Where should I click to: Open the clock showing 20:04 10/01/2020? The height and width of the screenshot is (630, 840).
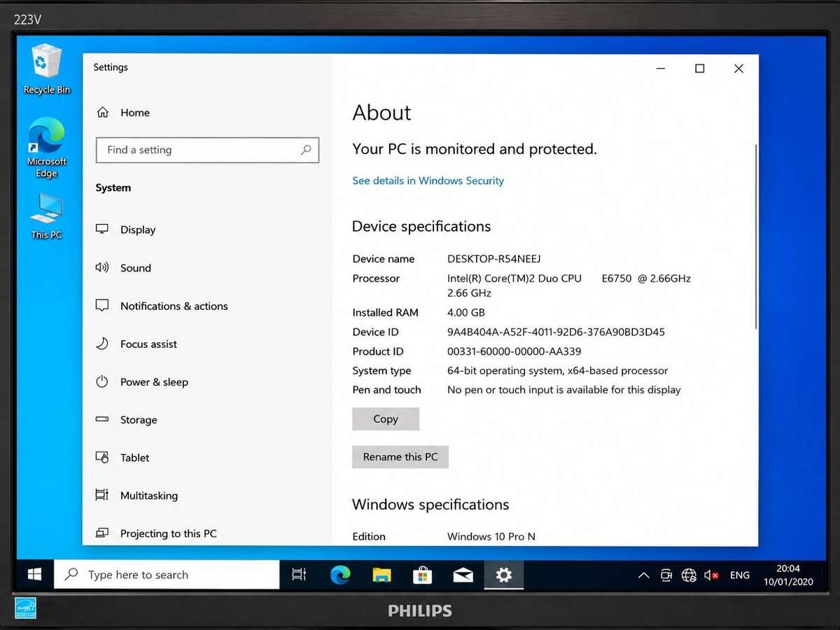click(788, 575)
